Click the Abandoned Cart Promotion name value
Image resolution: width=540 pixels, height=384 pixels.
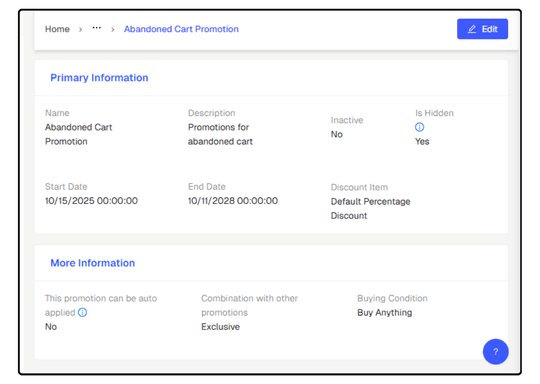click(x=79, y=134)
